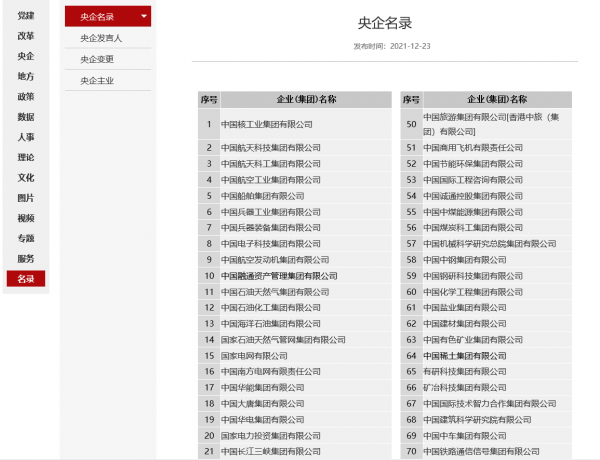The image size is (600, 460).
Task: Click 中国石油化工集团有限公司 in row 12
Action: coord(271,308)
